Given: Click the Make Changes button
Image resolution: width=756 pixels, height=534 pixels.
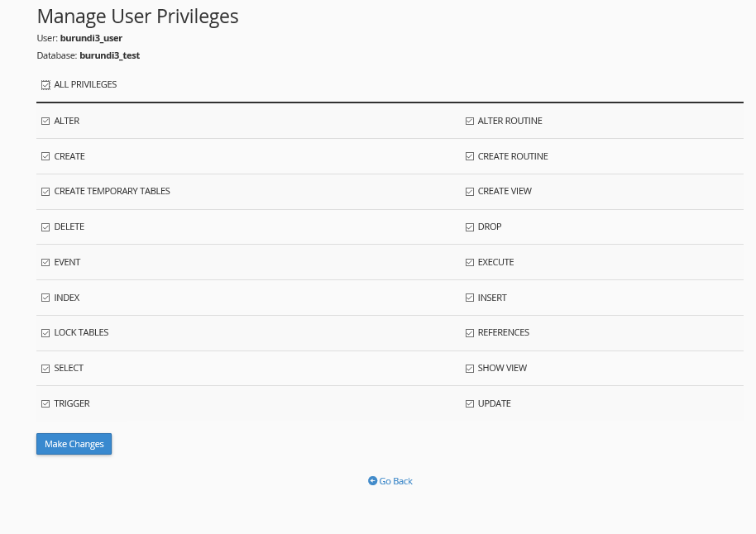Looking at the screenshot, I should click(x=74, y=444).
